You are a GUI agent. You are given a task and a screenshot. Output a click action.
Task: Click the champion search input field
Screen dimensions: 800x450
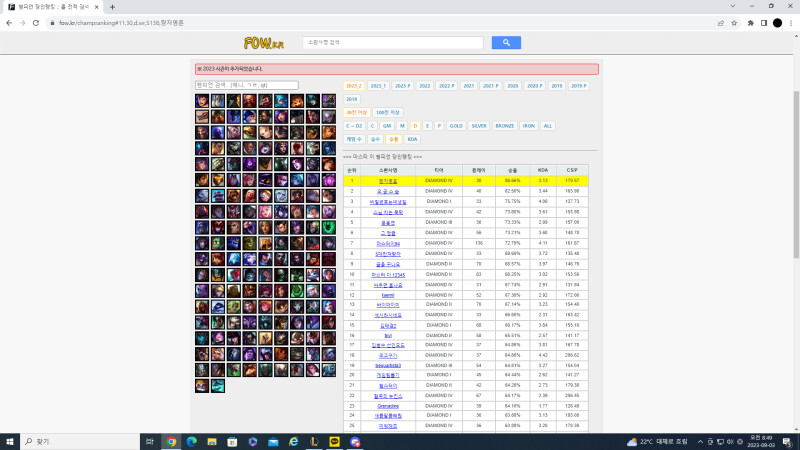247,85
